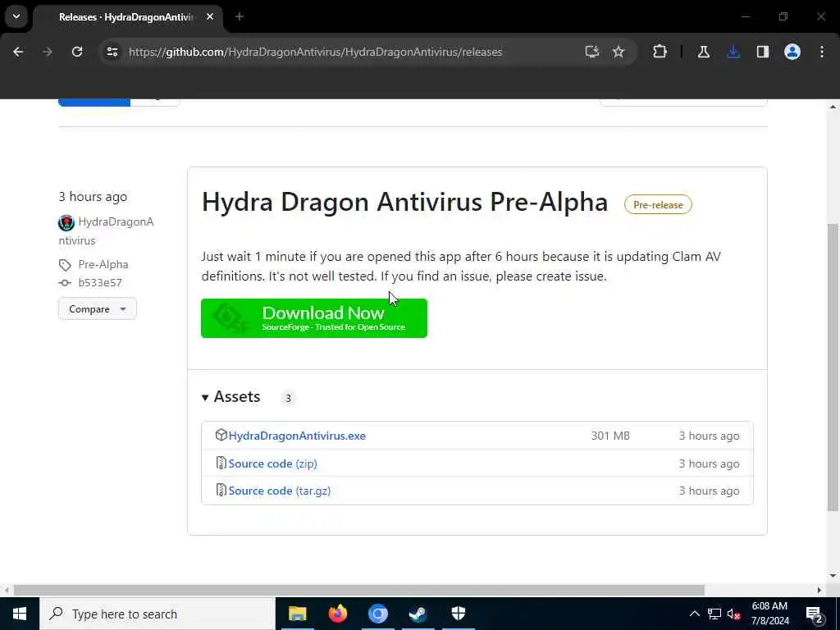Image resolution: width=840 pixels, height=630 pixels.
Task: Open Chrome Labs flask icon
Action: pos(703,52)
